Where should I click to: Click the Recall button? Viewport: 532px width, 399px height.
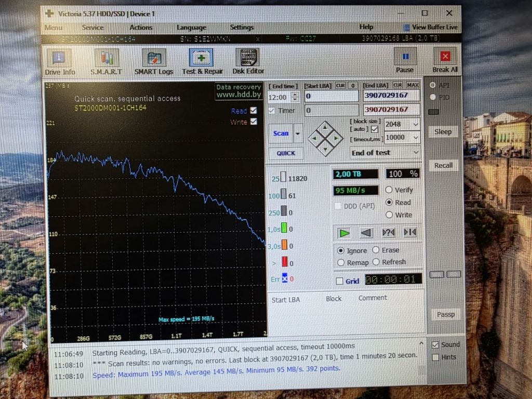pyautogui.click(x=443, y=166)
